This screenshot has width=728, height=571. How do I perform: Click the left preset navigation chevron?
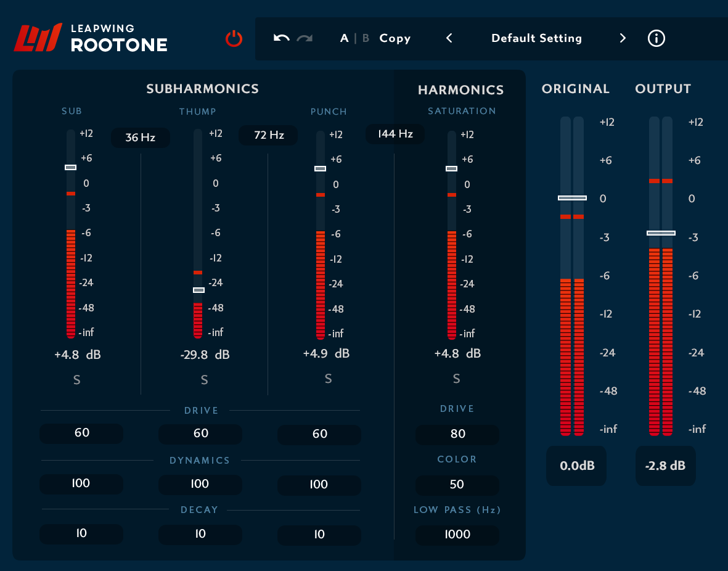pos(449,38)
